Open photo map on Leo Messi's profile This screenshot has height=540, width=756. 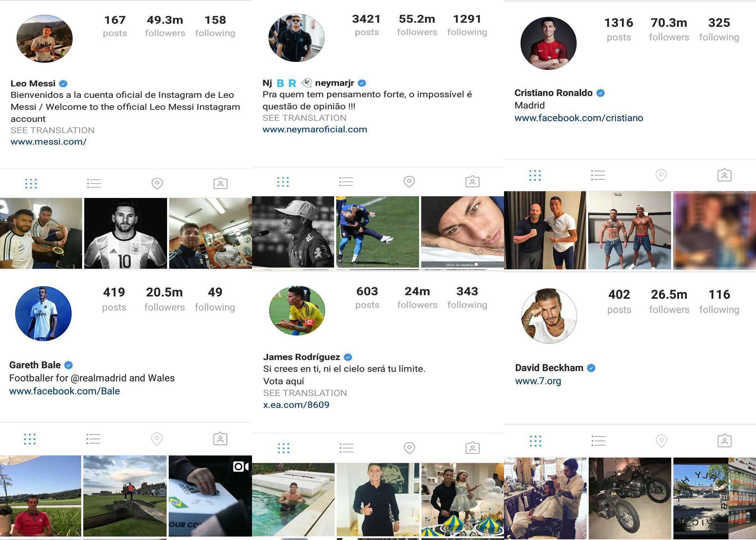coord(157,184)
